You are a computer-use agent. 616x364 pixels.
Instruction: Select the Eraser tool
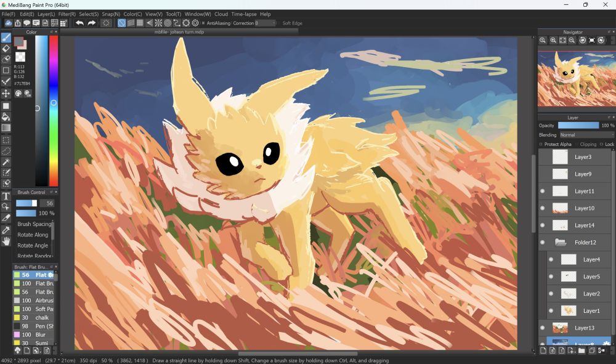pos(6,48)
